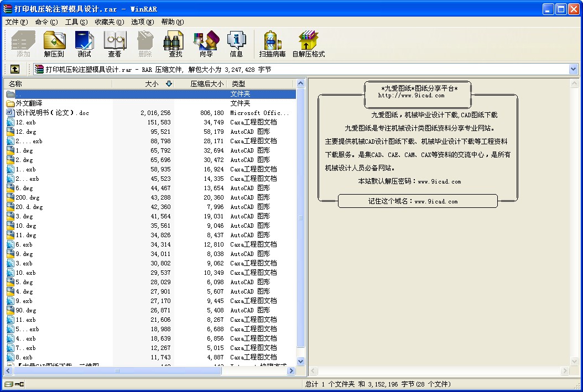Click the file icon of 200.dwg

11,197
